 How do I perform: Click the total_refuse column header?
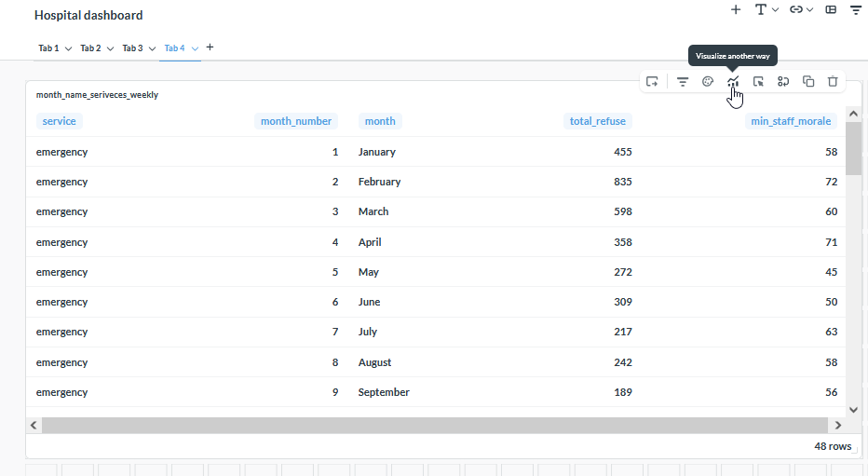tap(598, 121)
